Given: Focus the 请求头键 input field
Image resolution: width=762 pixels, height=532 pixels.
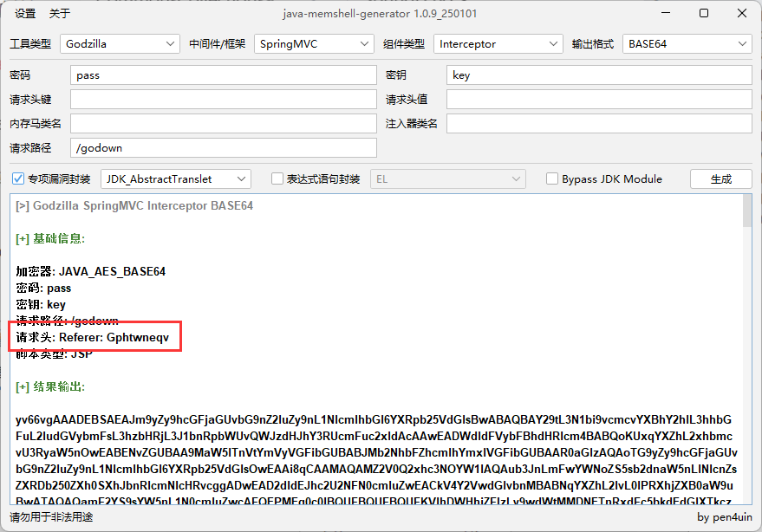Looking at the screenshot, I should coord(223,100).
